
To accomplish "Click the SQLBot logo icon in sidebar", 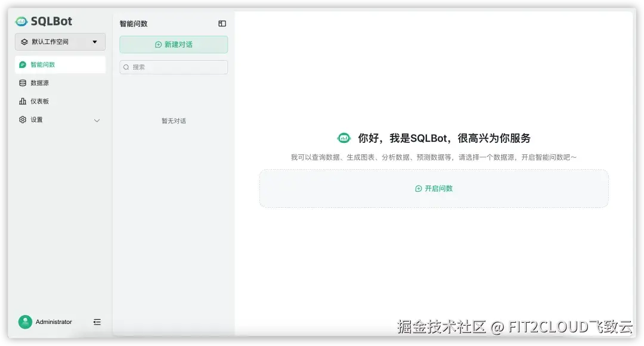I will coord(21,21).
